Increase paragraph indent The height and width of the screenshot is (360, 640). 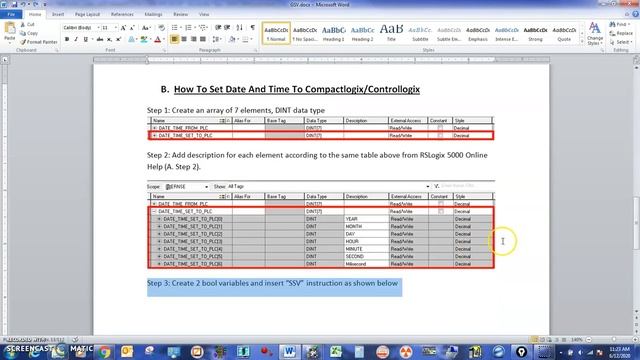pyautogui.click(x=227, y=28)
